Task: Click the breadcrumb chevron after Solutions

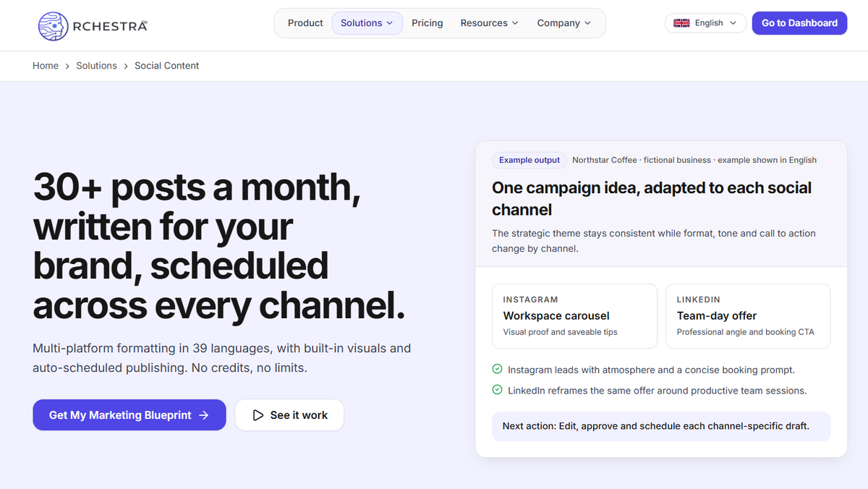Action: (126, 66)
